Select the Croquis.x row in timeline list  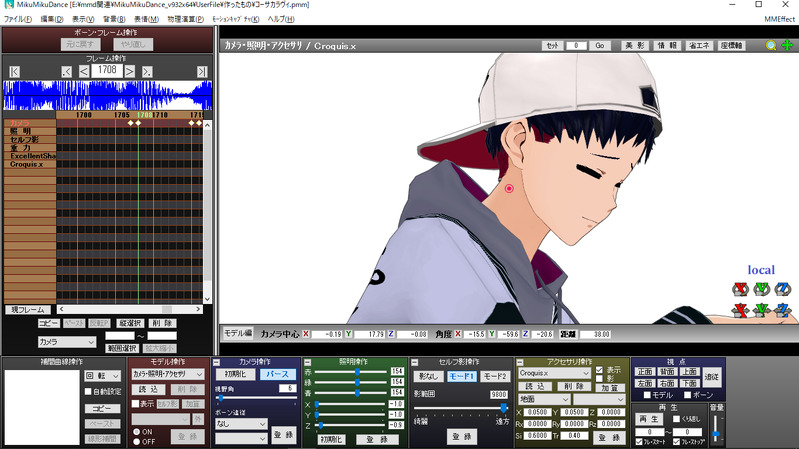(30, 164)
